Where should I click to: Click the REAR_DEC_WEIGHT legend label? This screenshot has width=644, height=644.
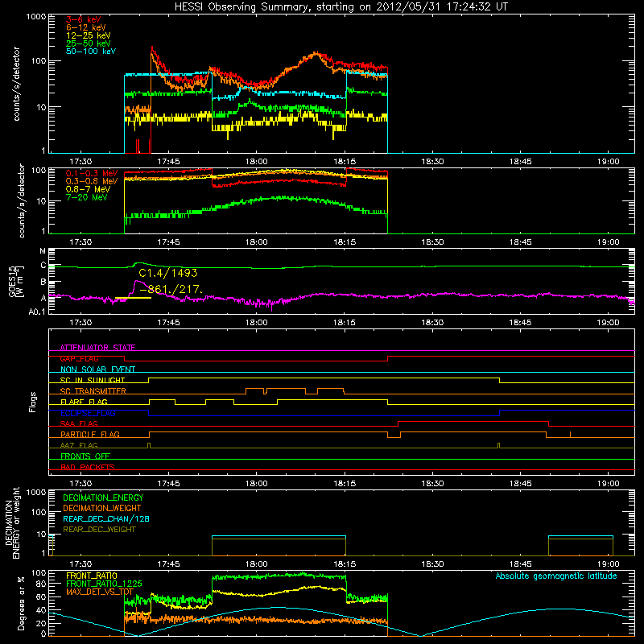(x=99, y=530)
